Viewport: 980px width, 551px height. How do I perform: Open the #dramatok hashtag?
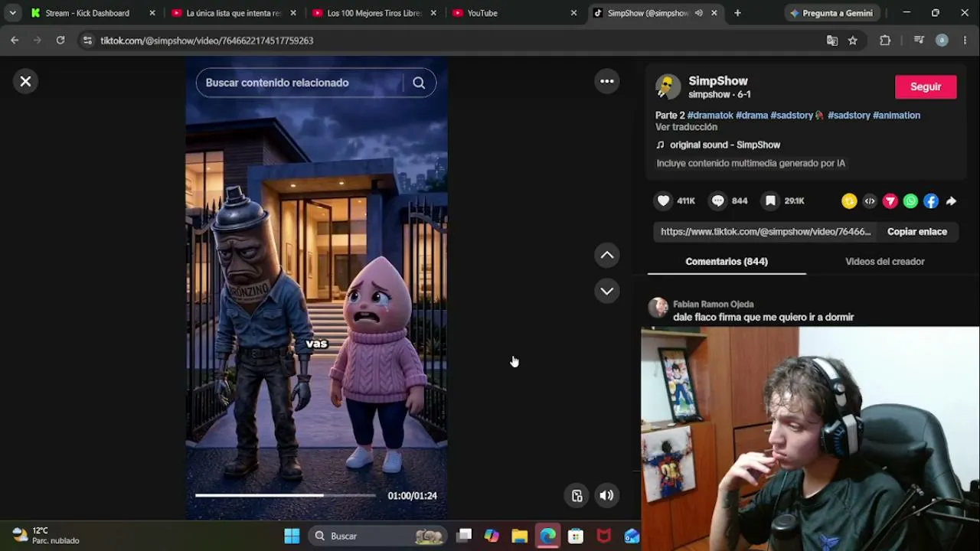[x=710, y=116]
